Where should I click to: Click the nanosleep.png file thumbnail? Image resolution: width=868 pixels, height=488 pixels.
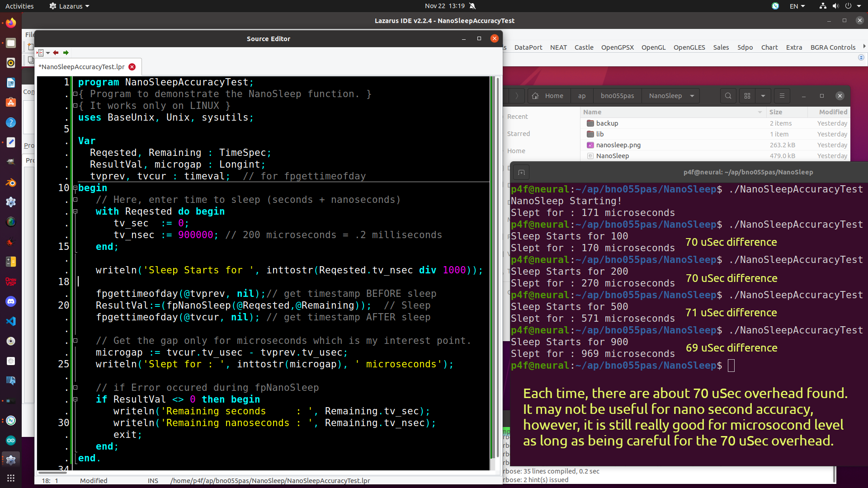tap(589, 145)
